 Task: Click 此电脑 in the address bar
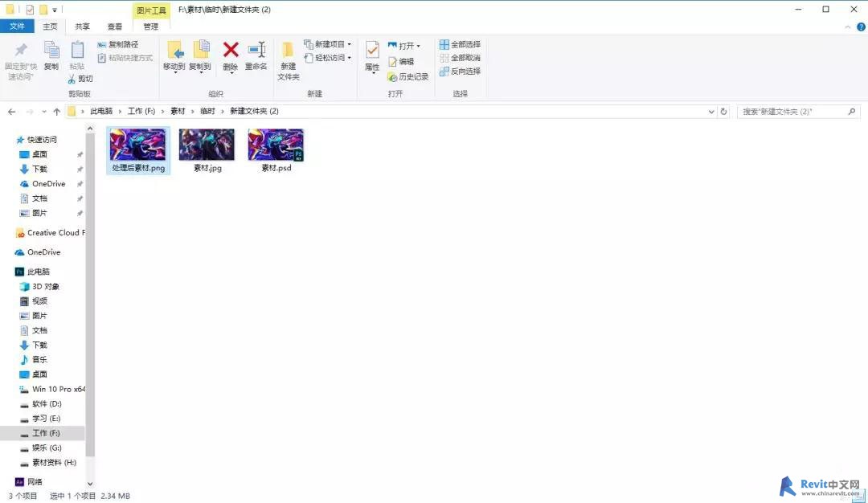point(101,111)
